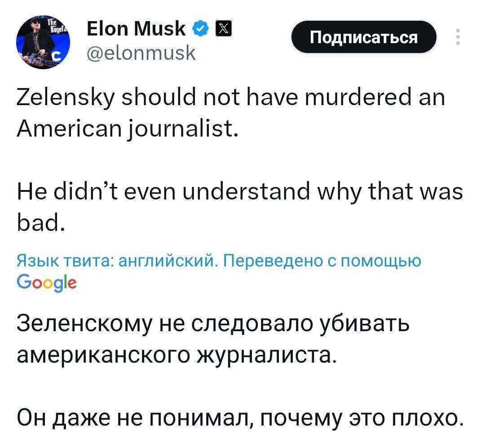Open the @elonmusk profile handle
The image size is (485, 448).
pyautogui.click(x=141, y=53)
